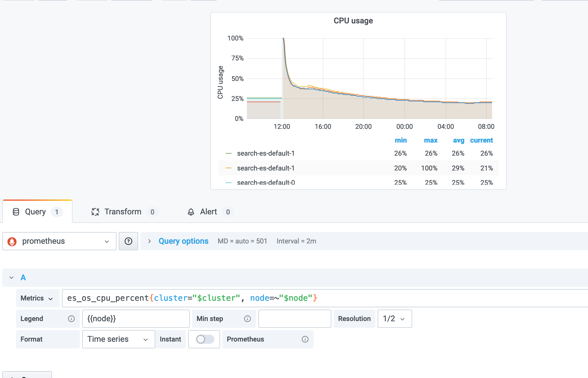Click the Metrics browser button

tap(37, 298)
